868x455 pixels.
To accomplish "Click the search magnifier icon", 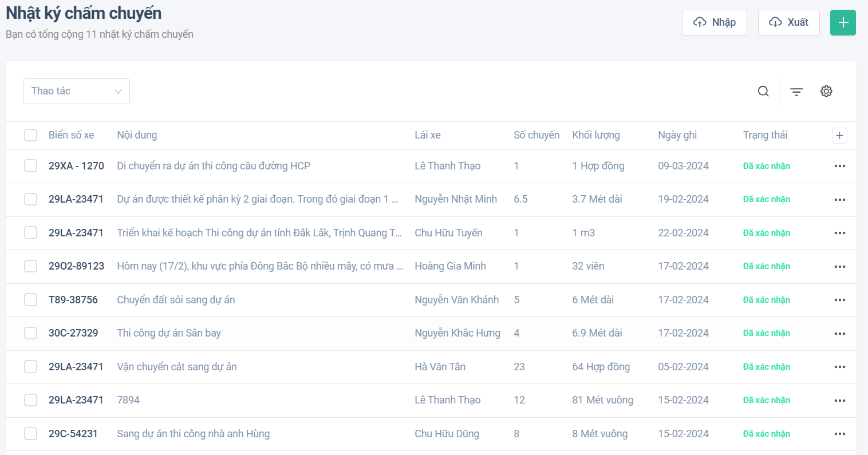I will click(763, 92).
